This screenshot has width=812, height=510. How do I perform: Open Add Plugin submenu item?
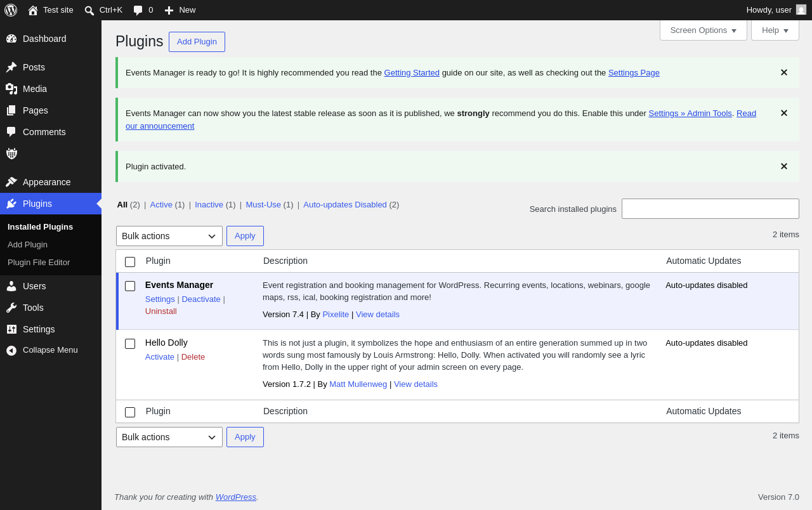[x=27, y=245]
